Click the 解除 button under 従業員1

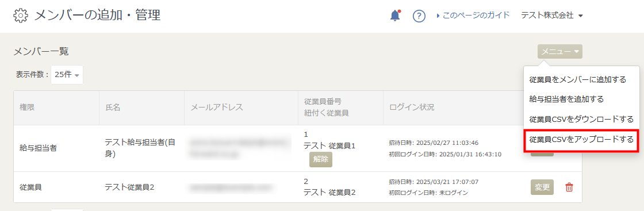[x=320, y=160]
